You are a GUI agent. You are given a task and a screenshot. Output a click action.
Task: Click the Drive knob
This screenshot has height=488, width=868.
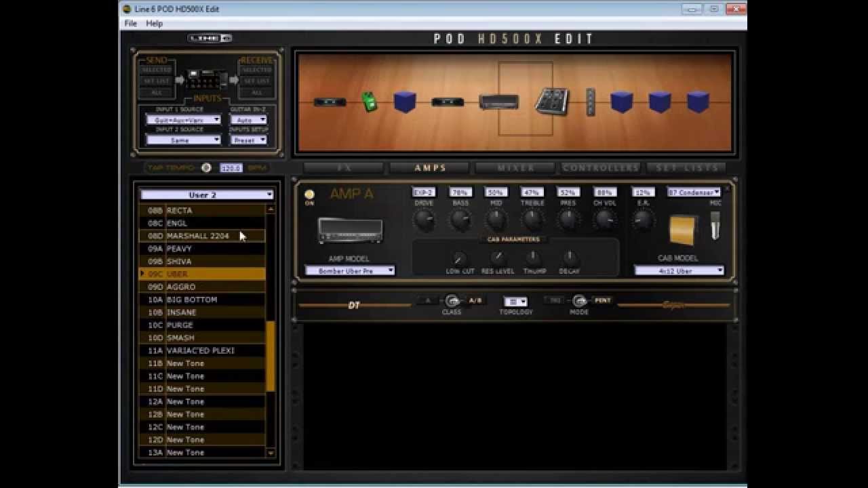(x=424, y=219)
